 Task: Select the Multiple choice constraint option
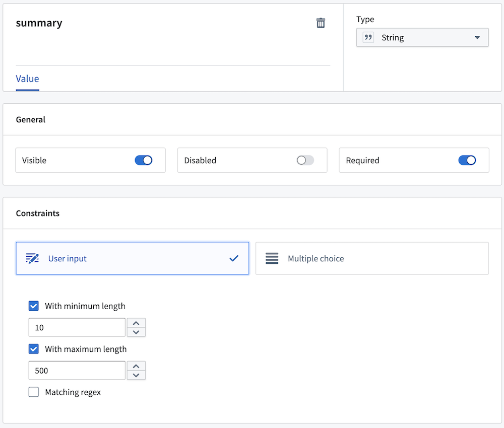pos(372,259)
